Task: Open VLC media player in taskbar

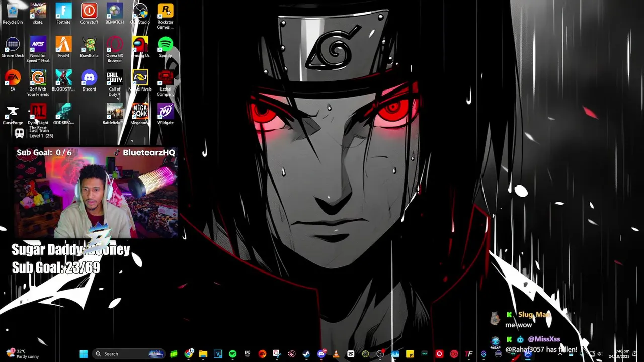Action: coord(336,354)
